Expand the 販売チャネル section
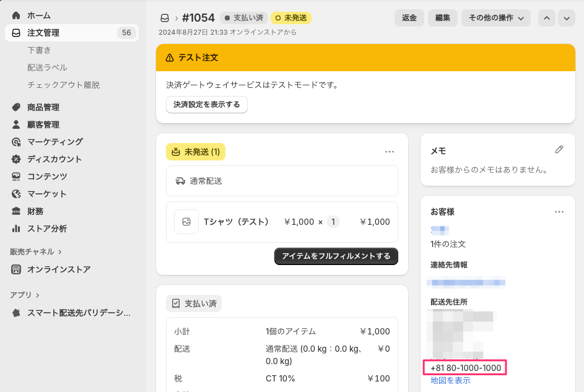The image size is (584, 392). click(x=36, y=251)
